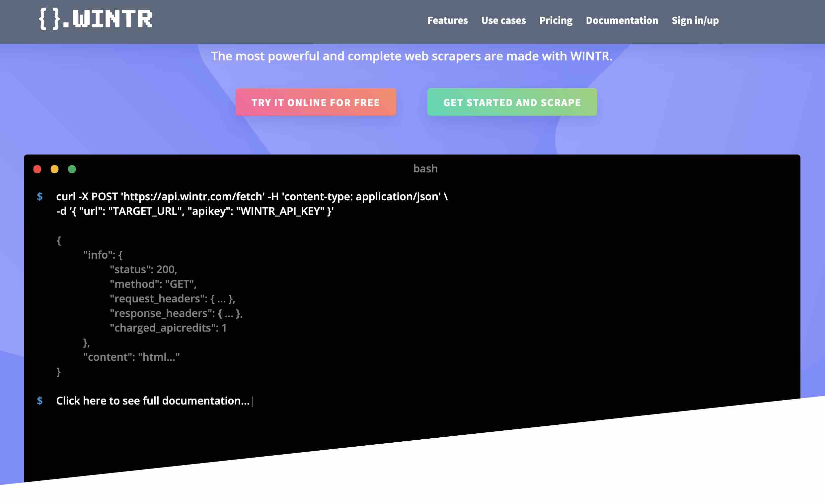Viewport: 825px width, 504px height.
Task: Go to Use cases
Action: click(503, 21)
